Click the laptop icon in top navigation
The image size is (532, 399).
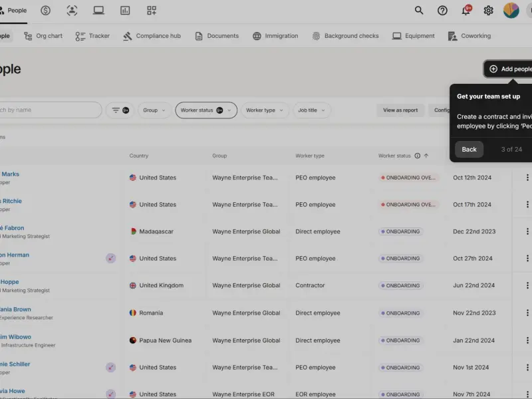(x=98, y=11)
